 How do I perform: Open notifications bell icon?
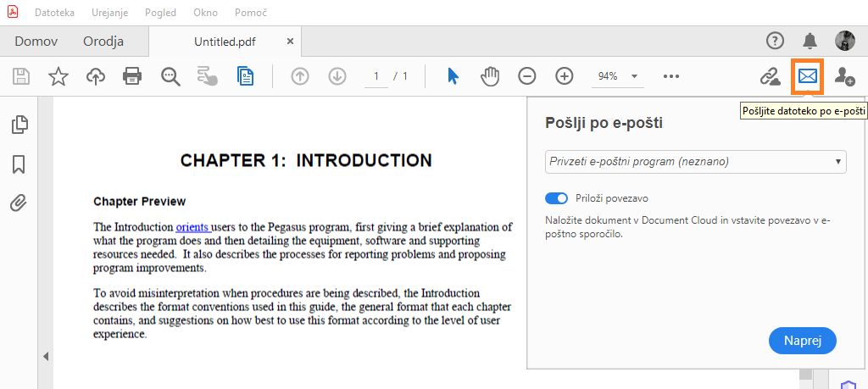pos(810,41)
